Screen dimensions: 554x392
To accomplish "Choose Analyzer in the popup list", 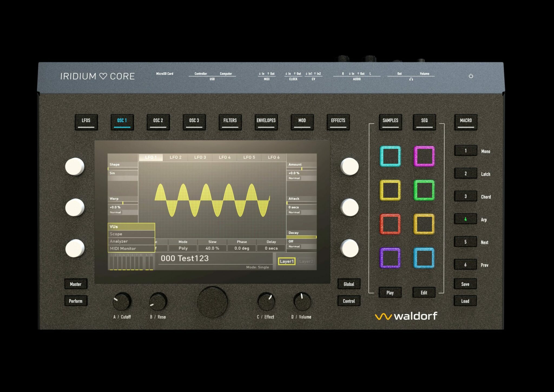I will [x=131, y=241].
